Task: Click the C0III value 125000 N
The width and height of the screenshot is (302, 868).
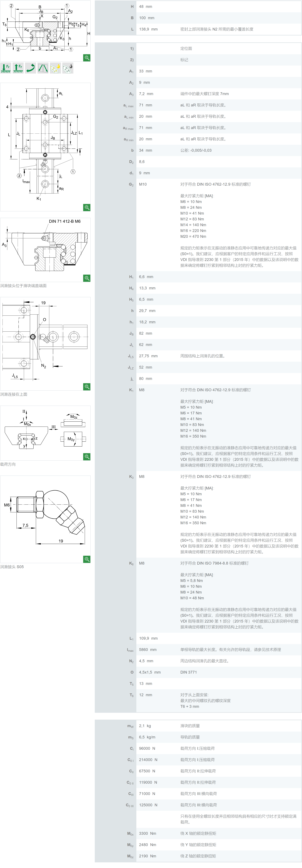Action: coord(148,805)
